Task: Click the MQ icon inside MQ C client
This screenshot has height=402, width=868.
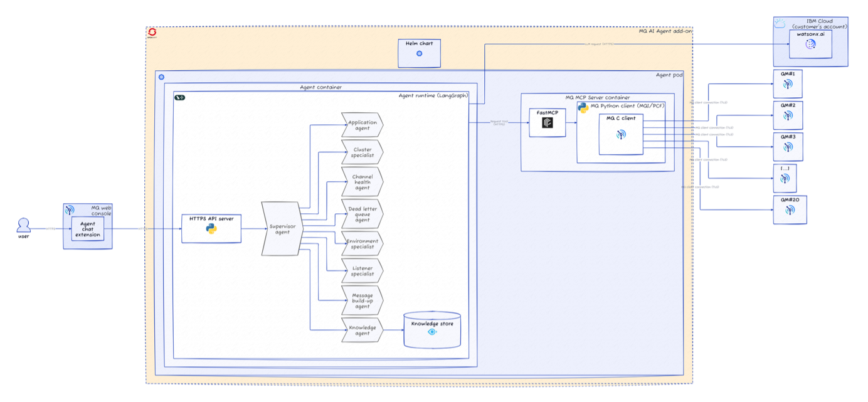Action: pos(621,134)
